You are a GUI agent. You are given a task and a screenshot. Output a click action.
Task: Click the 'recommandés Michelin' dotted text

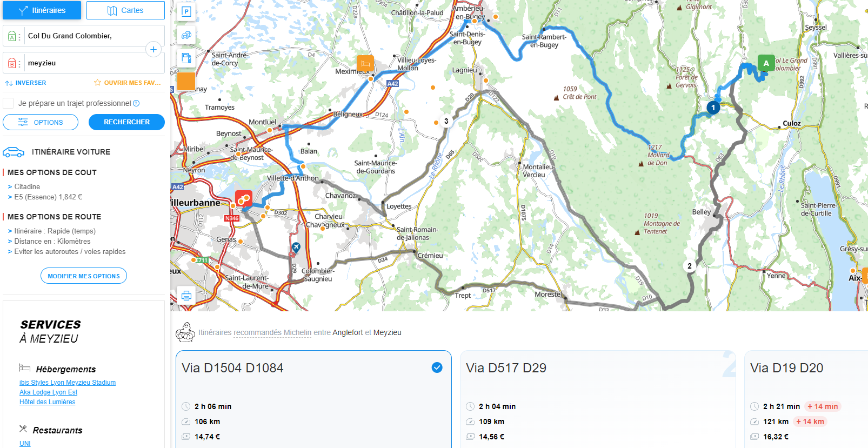(272, 332)
